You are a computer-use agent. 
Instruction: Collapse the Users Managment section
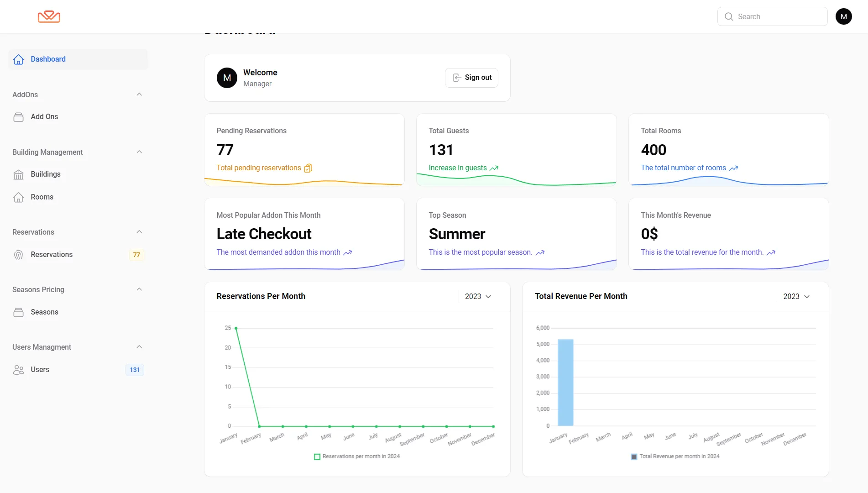139,347
